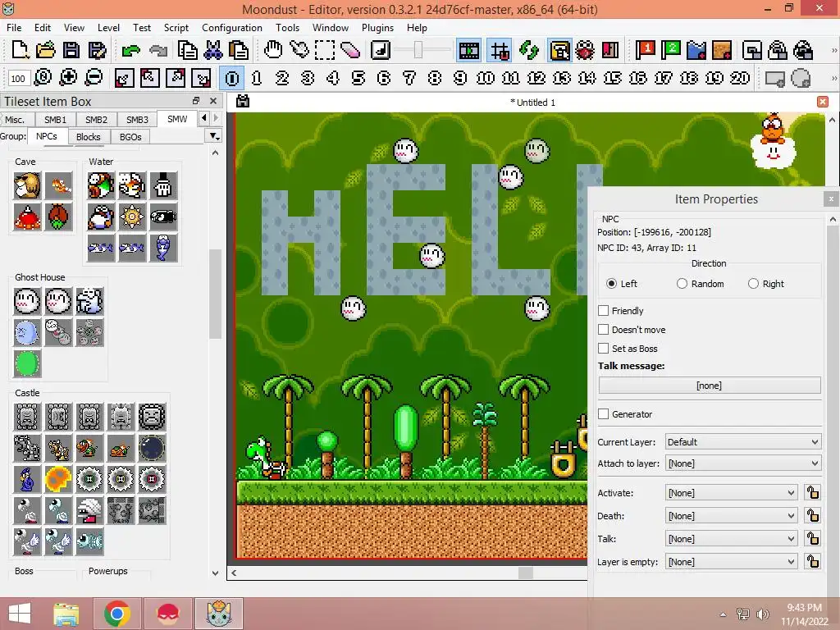This screenshot has height=630, width=840.
Task: Zoom in using the plus magnifier
Action: pyautogui.click(x=68, y=78)
